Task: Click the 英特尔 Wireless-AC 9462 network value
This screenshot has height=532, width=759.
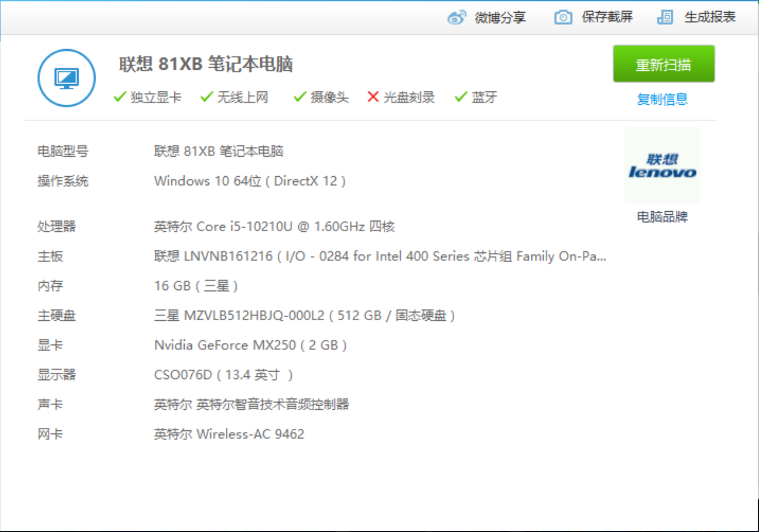Action: [x=229, y=434]
